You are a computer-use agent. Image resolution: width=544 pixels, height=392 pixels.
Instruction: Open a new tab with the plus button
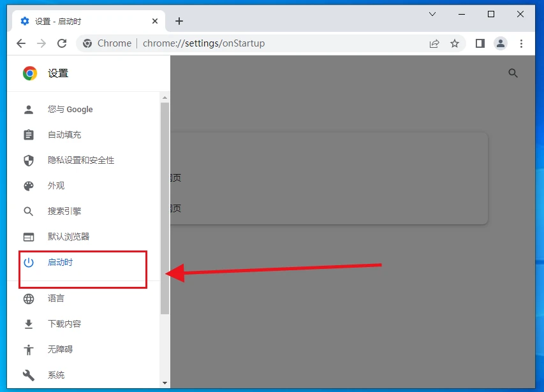(179, 20)
